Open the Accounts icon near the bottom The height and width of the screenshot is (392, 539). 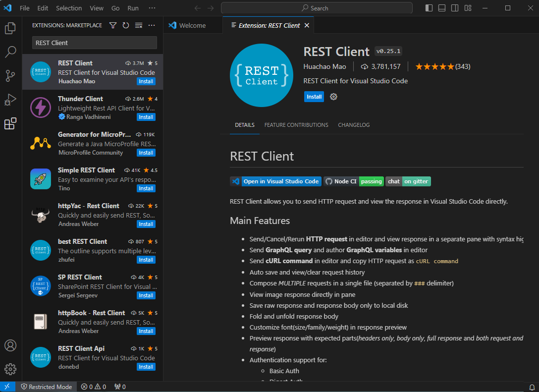(10, 345)
